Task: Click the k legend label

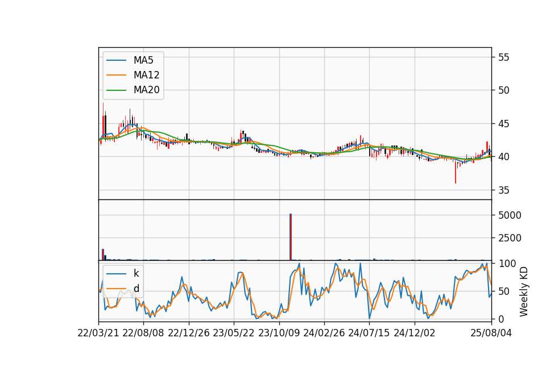Action: tap(136, 273)
